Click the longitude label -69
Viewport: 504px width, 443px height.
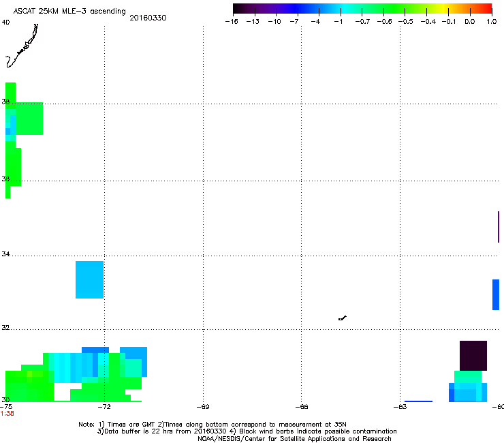point(203,407)
